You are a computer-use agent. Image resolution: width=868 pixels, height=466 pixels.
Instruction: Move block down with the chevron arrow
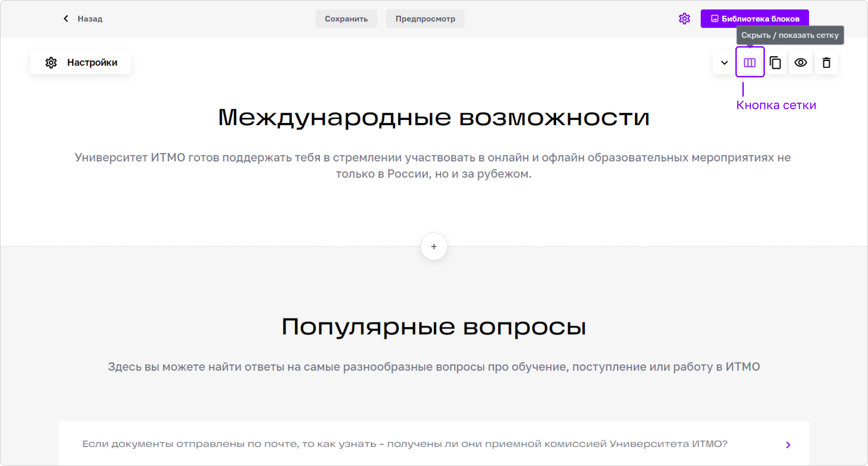(724, 63)
